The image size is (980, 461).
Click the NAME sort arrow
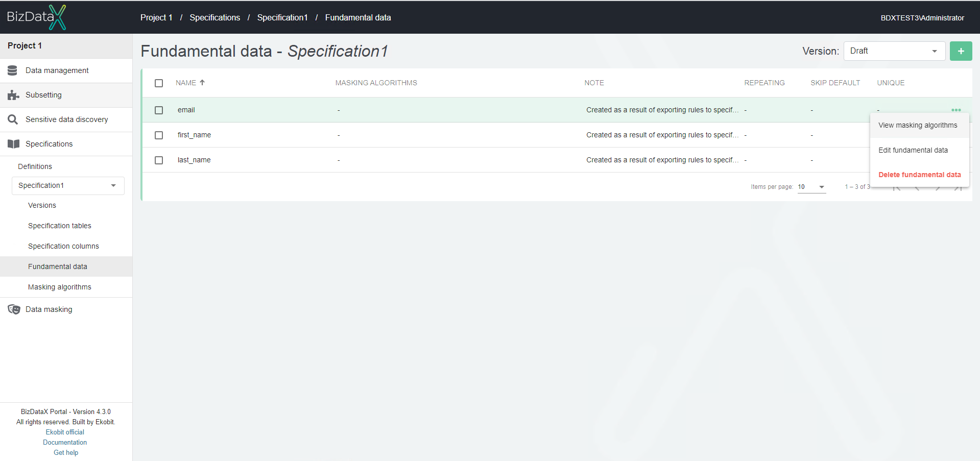click(x=202, y=82)
